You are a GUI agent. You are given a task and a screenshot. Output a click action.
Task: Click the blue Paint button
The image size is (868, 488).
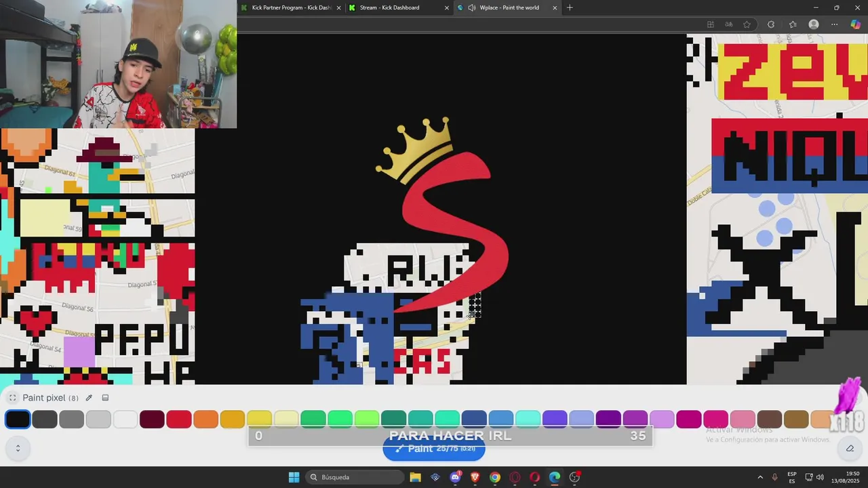click(x=434, y=449)
